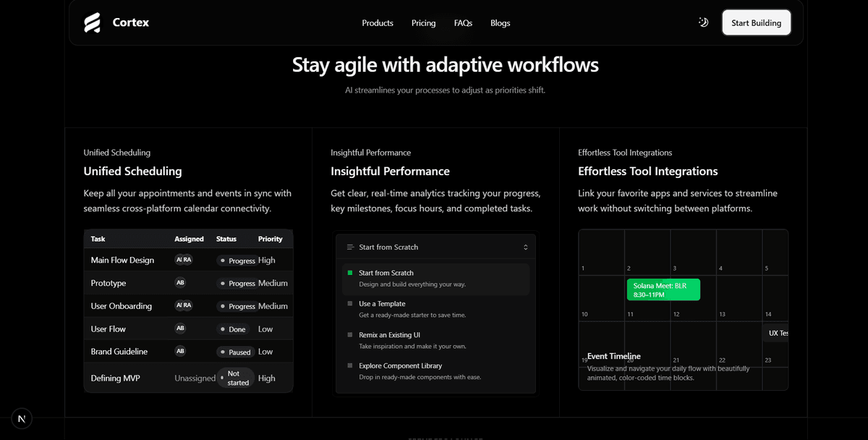868x440 pixels.
Task: Click the UX Tes calendar event
Action: tap(775, 333)
